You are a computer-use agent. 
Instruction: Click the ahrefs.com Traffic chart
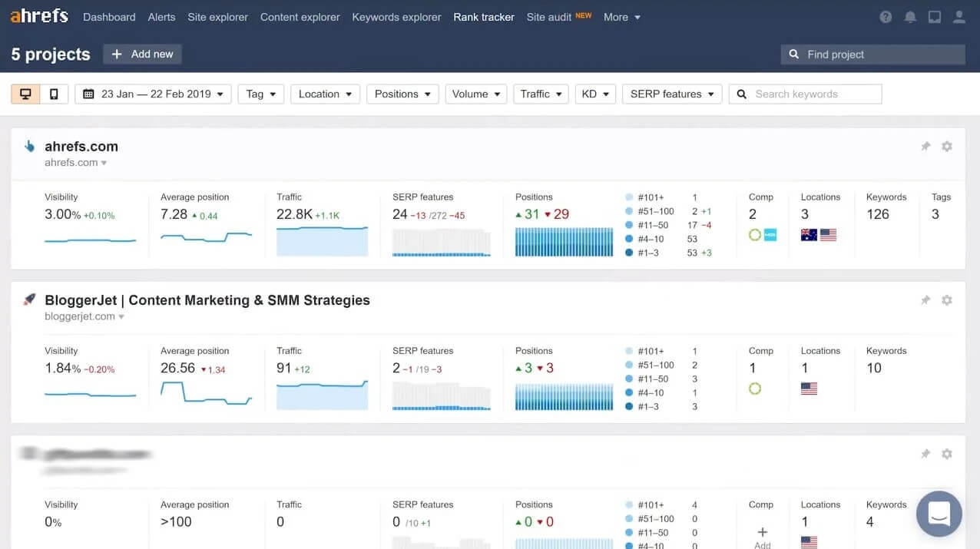click(x=323, y=241)
